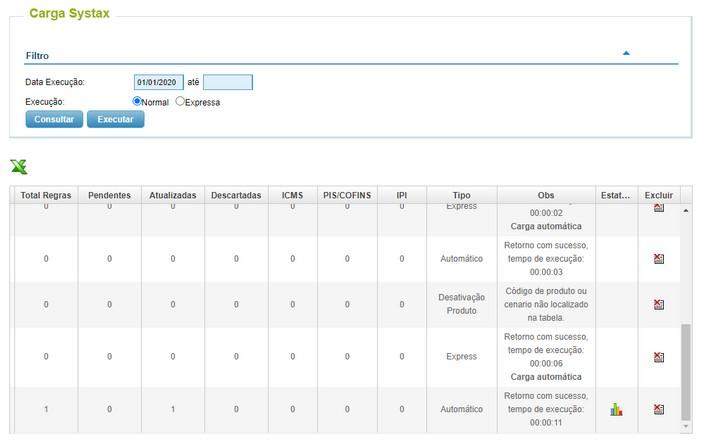Sort by Atualizadas column header

[173, 195]
